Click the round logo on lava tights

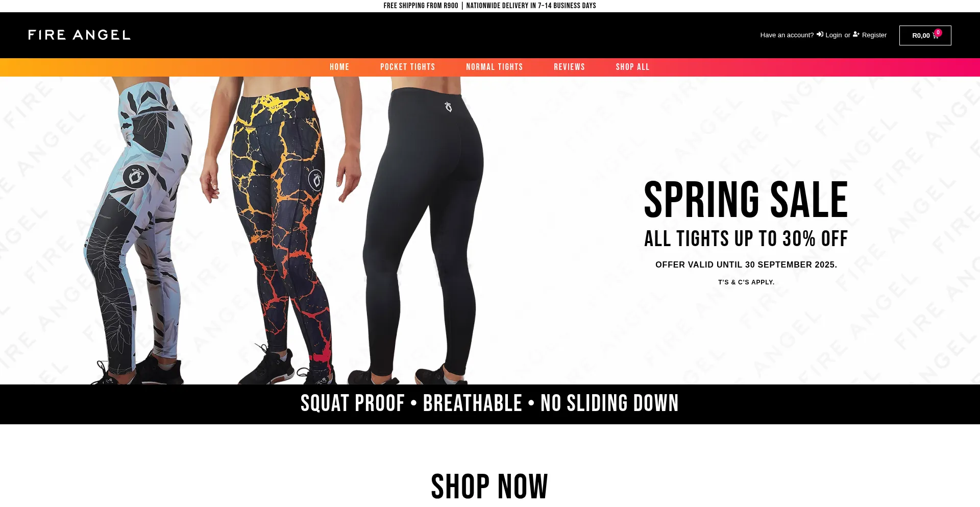click(316, 180)
